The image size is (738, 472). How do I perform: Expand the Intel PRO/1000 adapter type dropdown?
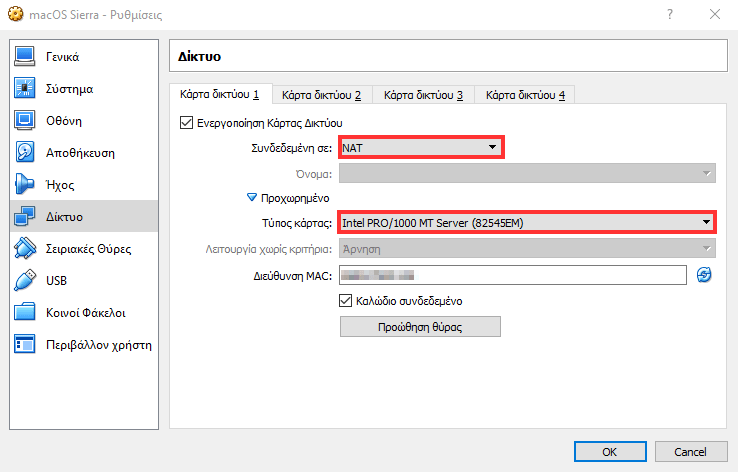pos(526,222)
